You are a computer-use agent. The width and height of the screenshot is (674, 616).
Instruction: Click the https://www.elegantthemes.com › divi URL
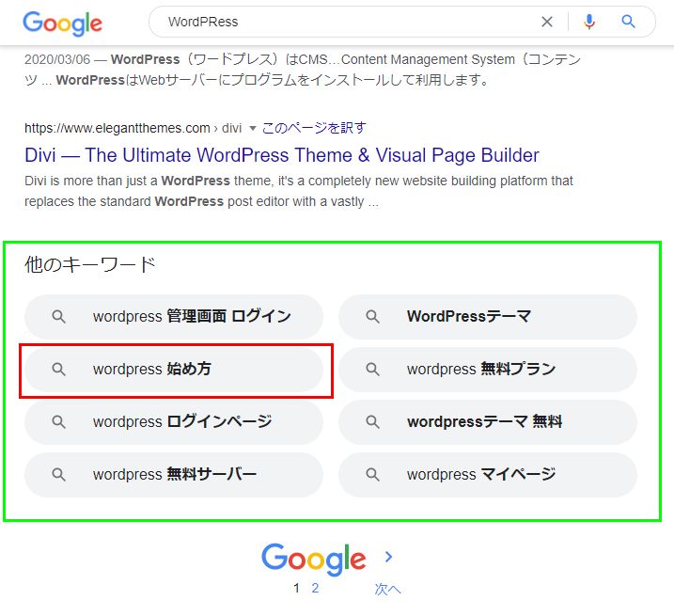133,128
